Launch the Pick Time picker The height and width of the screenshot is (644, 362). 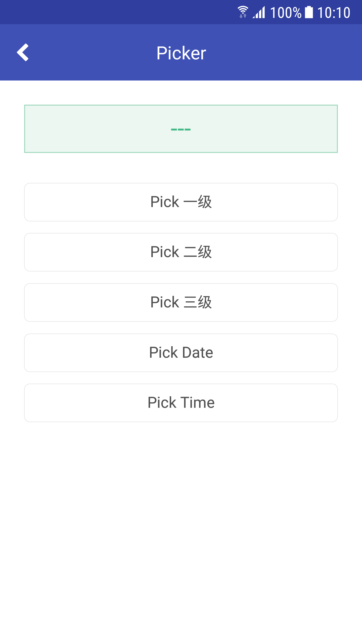tap(181, 403)
